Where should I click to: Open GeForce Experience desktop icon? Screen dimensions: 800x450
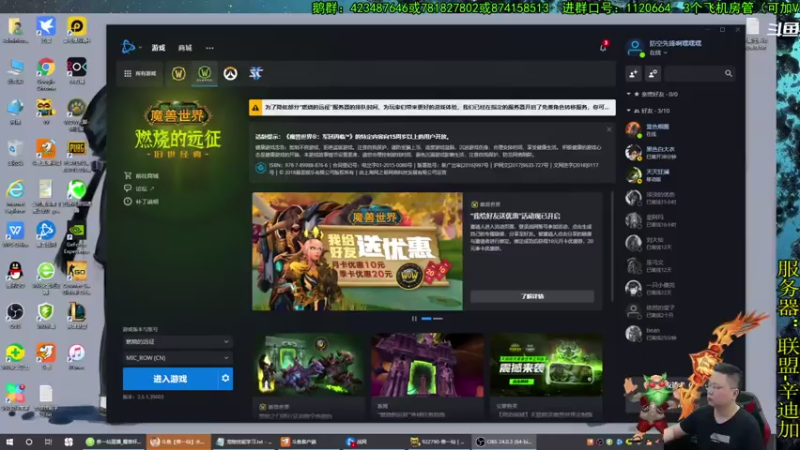(77, 237)
